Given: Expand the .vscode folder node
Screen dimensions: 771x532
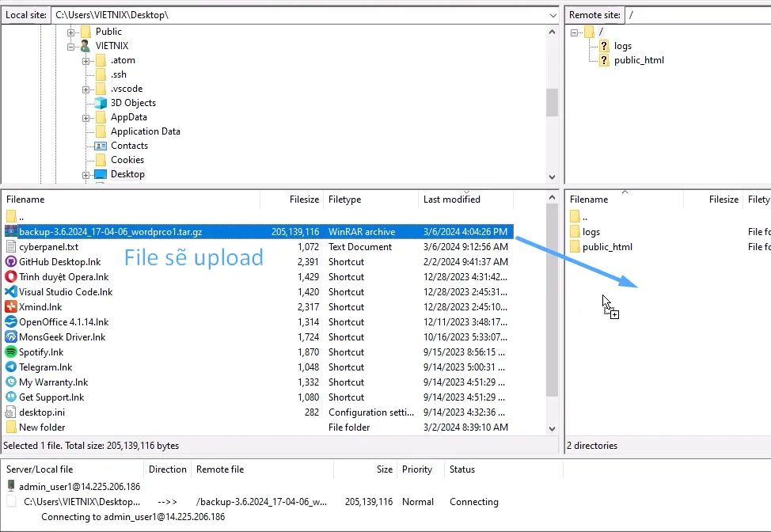Looking at the screenshot, I should 85,89.
